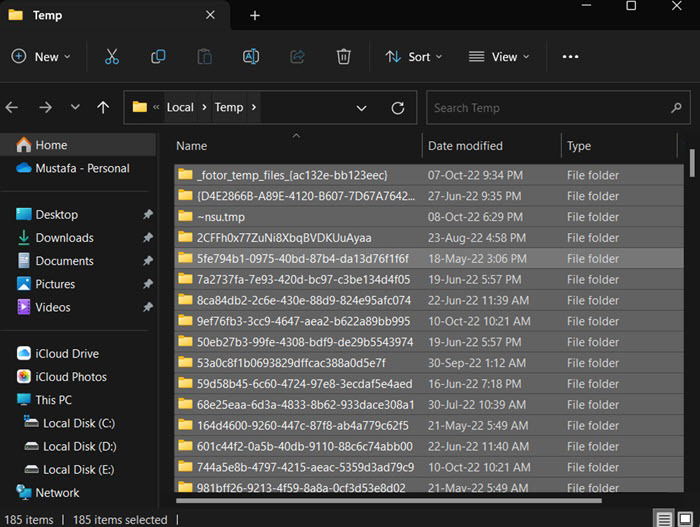Open the Sort dropdown
The width and height of the screenshot is (700, 527).
413,57
